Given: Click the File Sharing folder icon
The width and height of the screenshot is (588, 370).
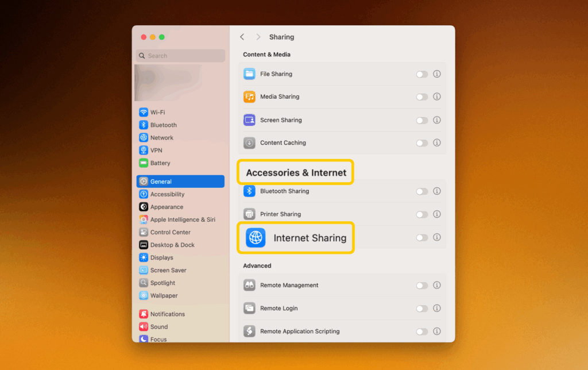Looking at the screenshot, I should coord(249,74).
